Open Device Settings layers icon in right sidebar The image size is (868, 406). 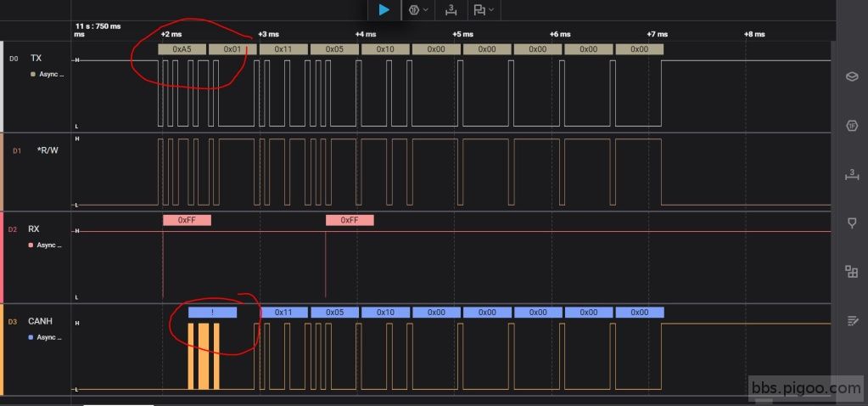click(x=852, y=76)
